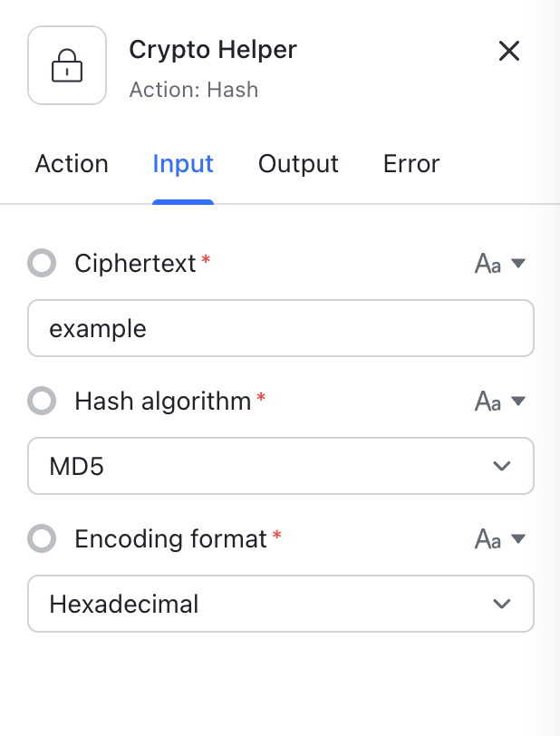Select the currently active Input tab
This screenshot has height=736, width=560.
point(183,164)
